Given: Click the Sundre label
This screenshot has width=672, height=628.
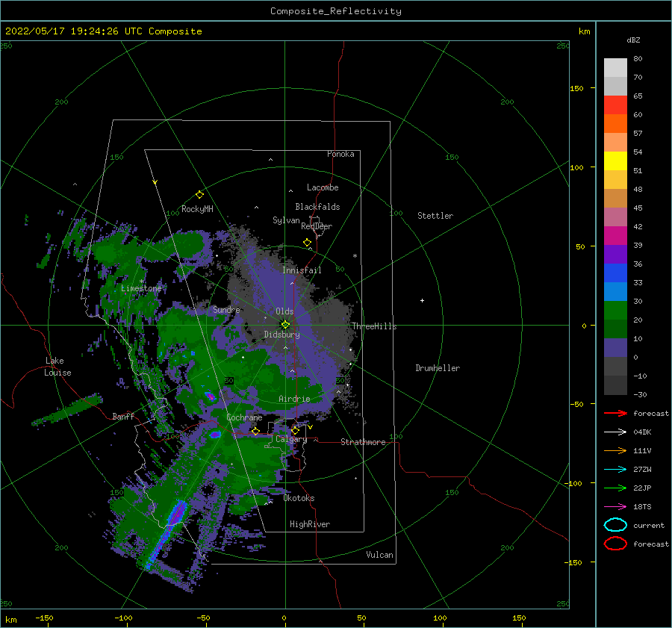Looking at the screenshot, I should pos(226,310).
